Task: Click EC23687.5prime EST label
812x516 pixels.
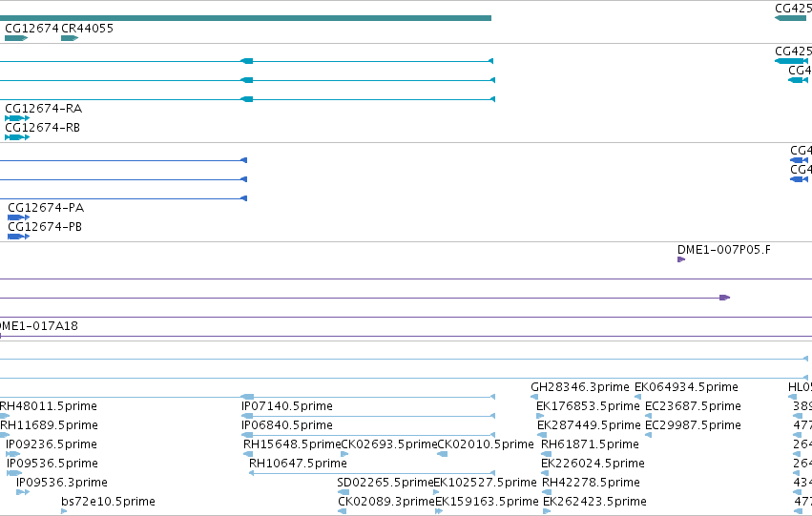Action: 693,406
